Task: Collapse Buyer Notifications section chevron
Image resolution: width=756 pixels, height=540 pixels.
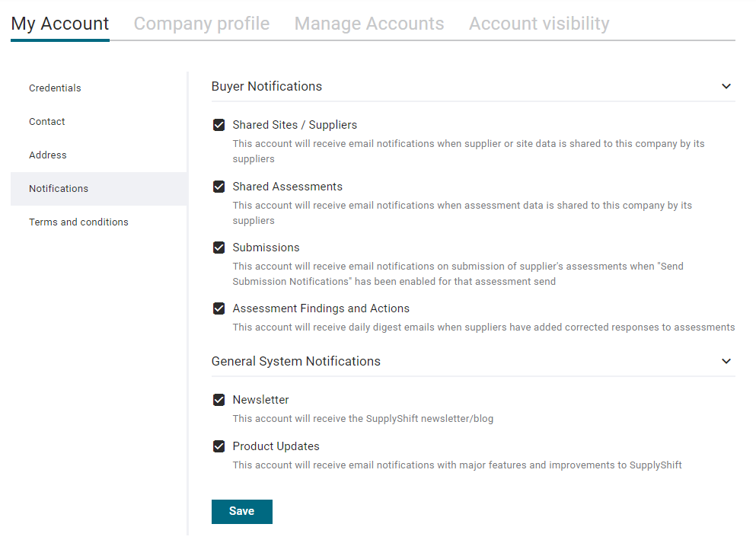Action: coord(726,86)
